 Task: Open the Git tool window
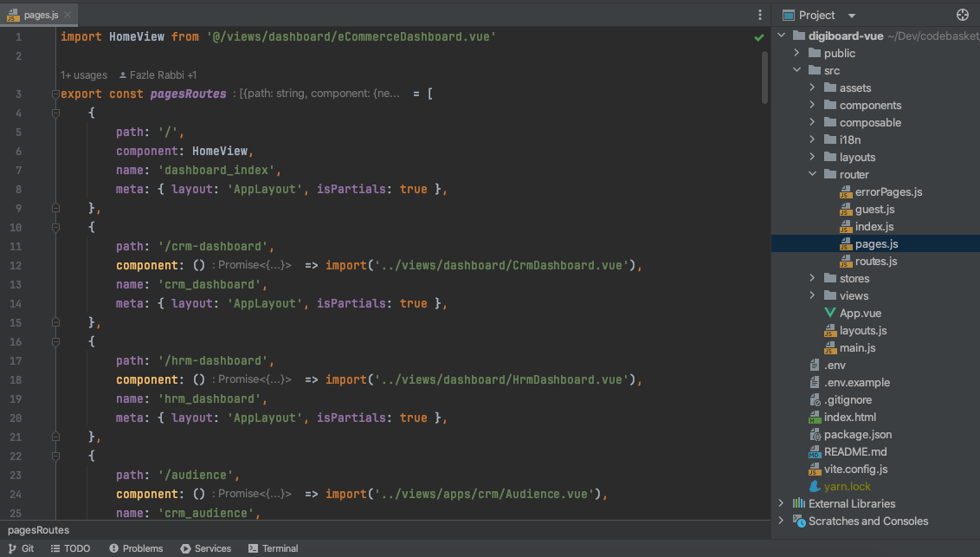coord(21,548)
